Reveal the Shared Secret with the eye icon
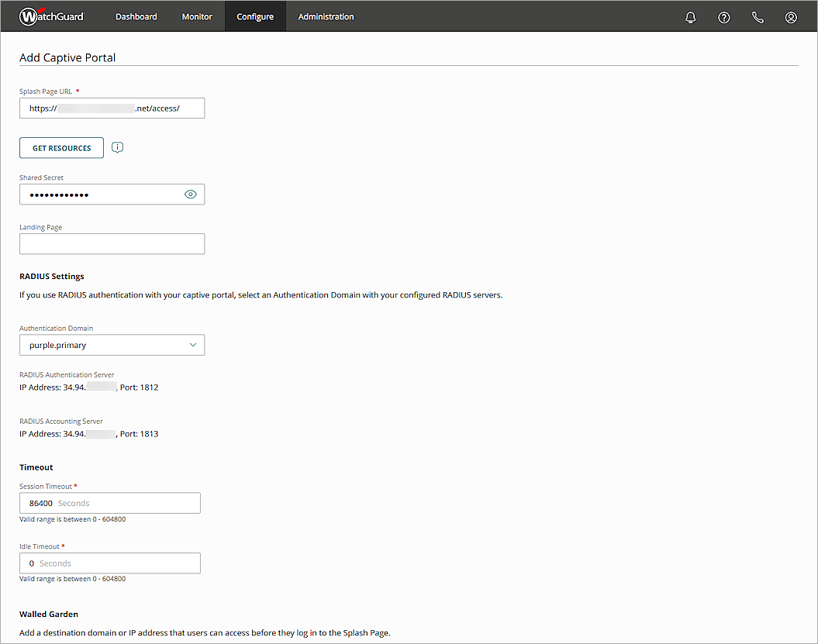This screenshot has width=818, height=644. tap(191, 194)
